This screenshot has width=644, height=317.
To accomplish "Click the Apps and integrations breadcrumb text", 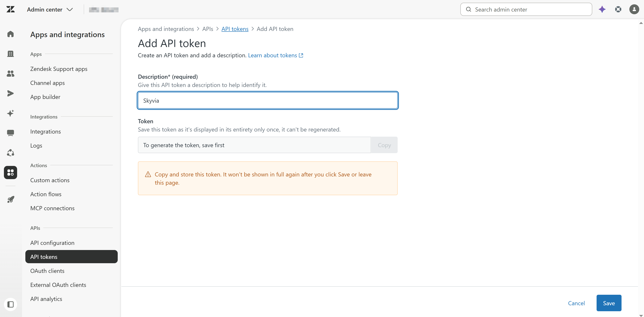I will coord(166,29).
